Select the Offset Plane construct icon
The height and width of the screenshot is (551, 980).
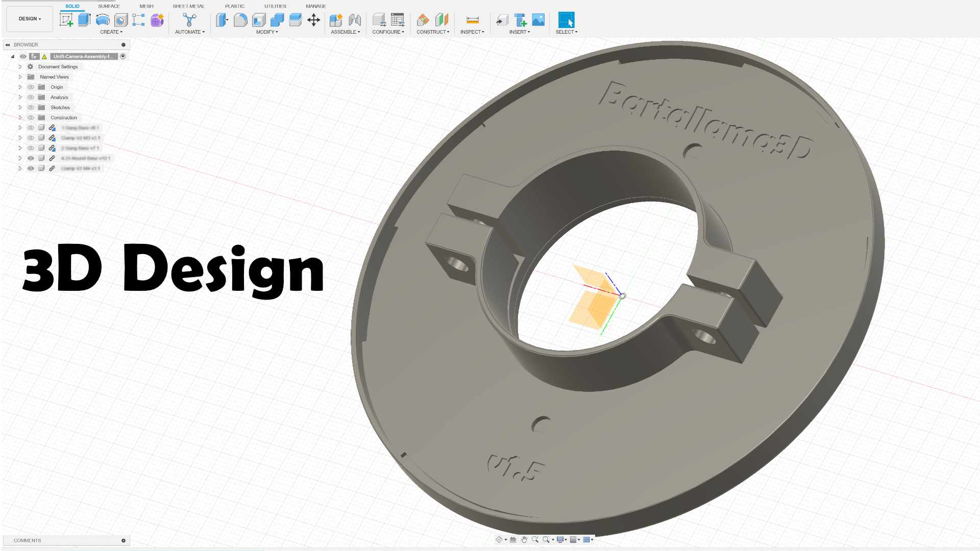point(423,20)
